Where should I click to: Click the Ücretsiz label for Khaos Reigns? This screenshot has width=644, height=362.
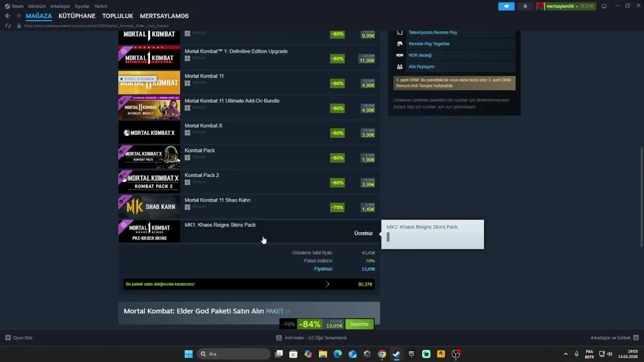coord(363,233)
